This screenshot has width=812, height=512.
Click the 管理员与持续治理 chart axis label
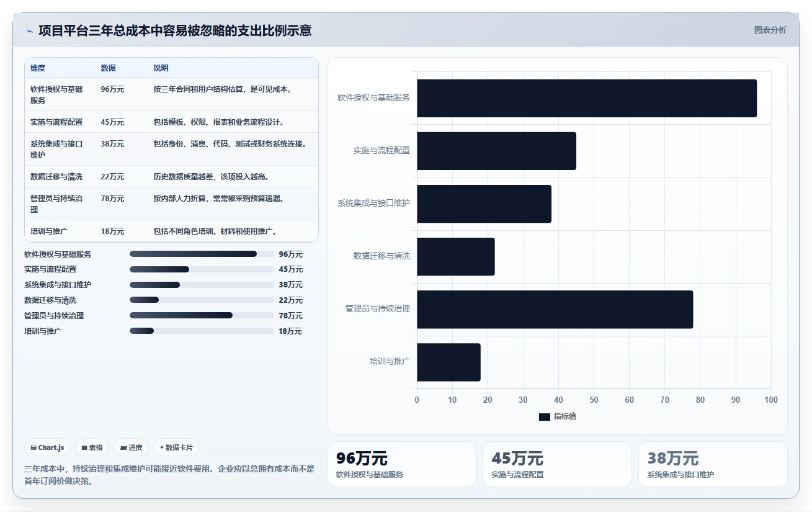pyautogui.click(x=378, y=308)
